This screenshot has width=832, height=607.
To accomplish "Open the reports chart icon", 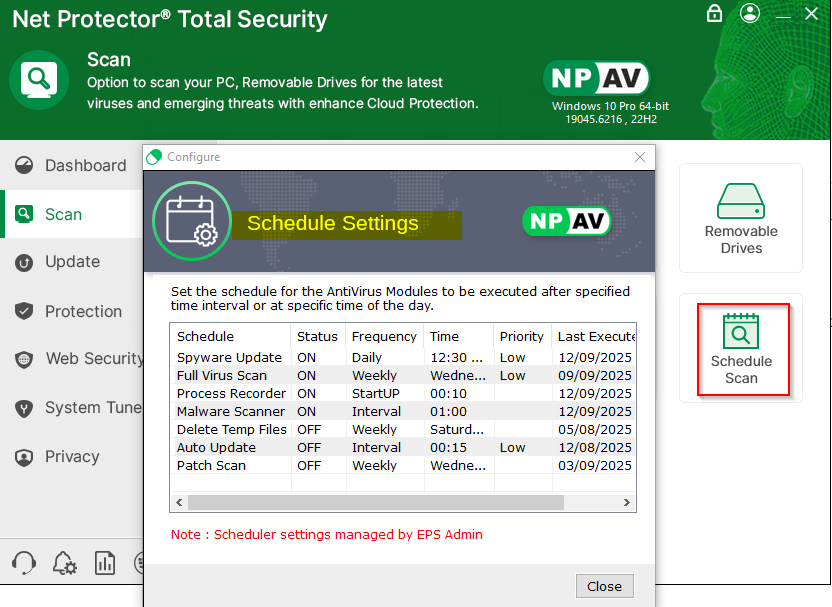I will point(105,563).
